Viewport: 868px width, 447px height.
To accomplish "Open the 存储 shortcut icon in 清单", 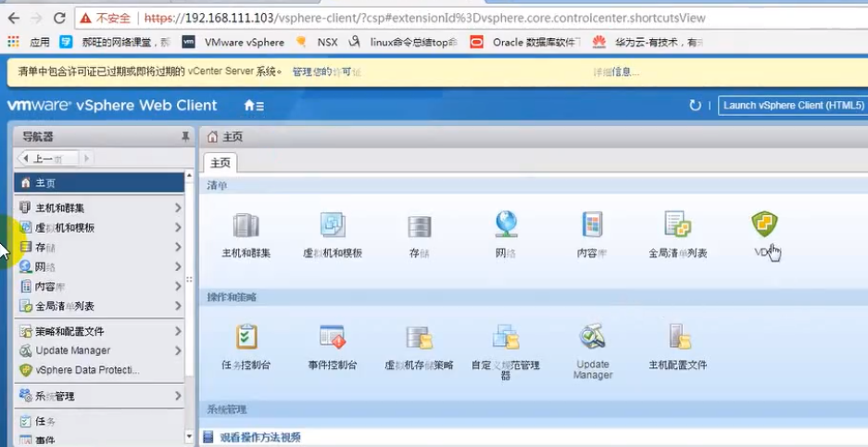I will [419, 226].
